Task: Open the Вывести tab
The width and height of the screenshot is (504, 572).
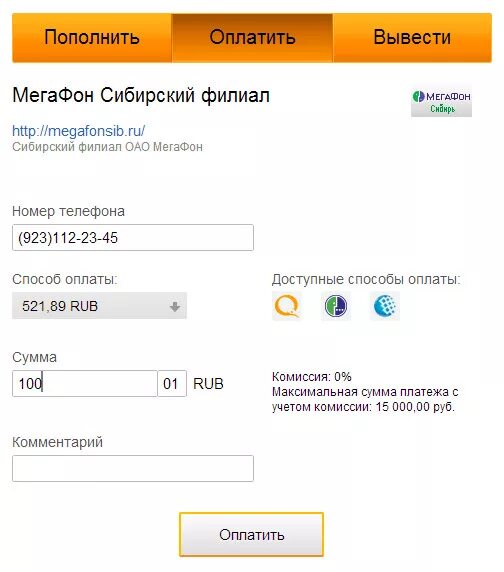Action: point(412,38)
